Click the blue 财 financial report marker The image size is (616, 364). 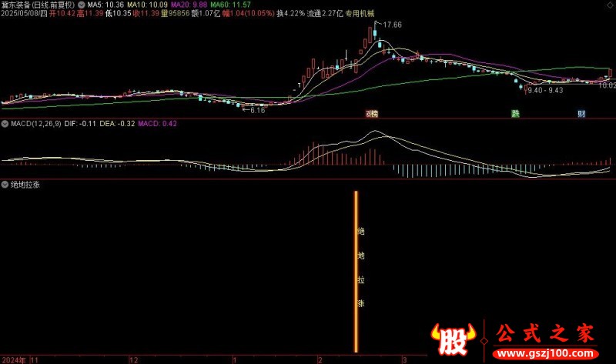pyautogui.click(x=581, y=114)
